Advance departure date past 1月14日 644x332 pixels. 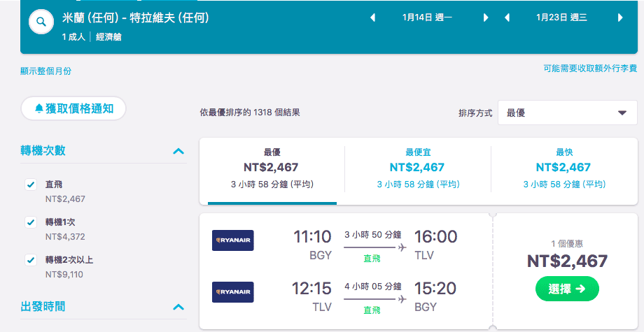pyautogui.click(x=486, y=17)
